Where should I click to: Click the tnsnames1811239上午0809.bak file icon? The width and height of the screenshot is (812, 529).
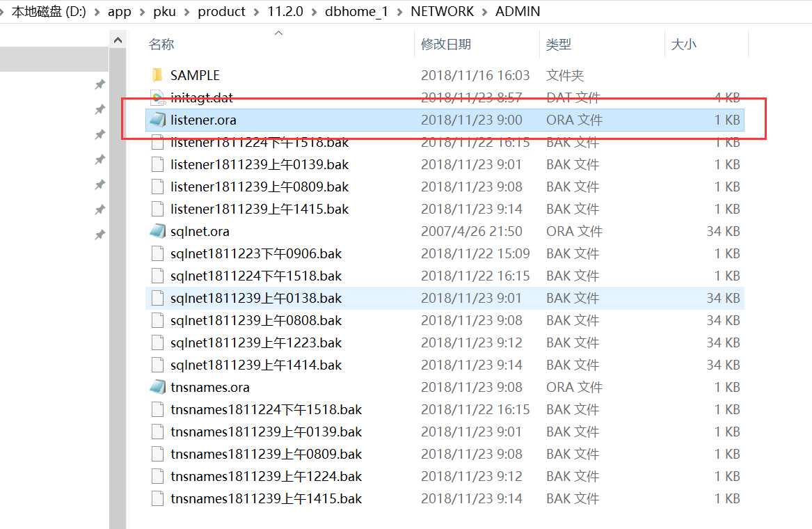157,455
